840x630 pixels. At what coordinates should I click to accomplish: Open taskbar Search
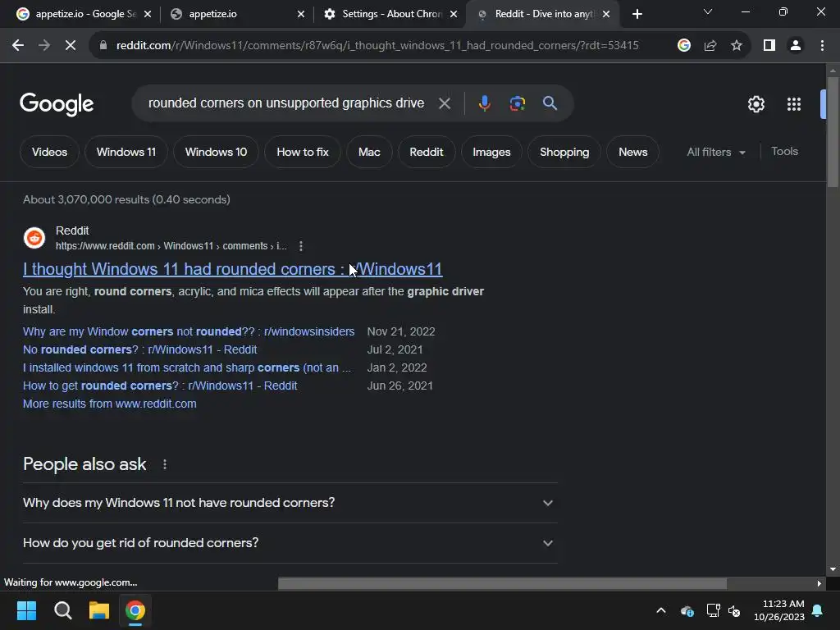62,610
